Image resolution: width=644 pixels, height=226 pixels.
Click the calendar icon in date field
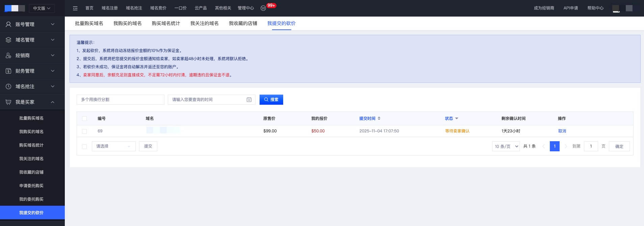(x=249, y=100)
